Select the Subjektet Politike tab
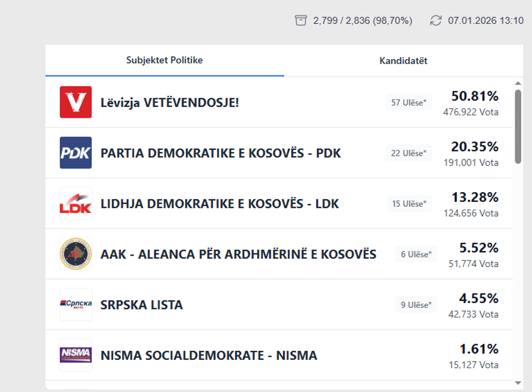This screenshot has height=392, width=532. pos(164,60)
